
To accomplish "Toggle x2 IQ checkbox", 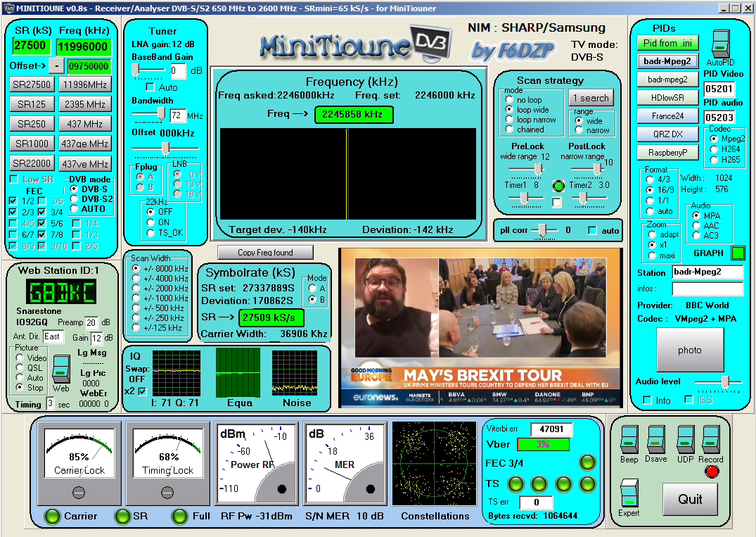I will (142, 391).
